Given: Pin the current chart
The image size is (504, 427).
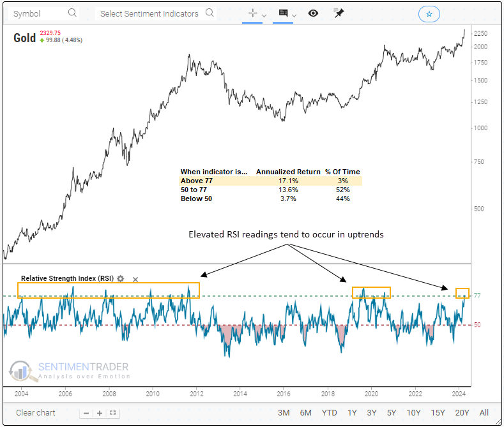Looking at the screenshot, I should click(x=339, y=13).
